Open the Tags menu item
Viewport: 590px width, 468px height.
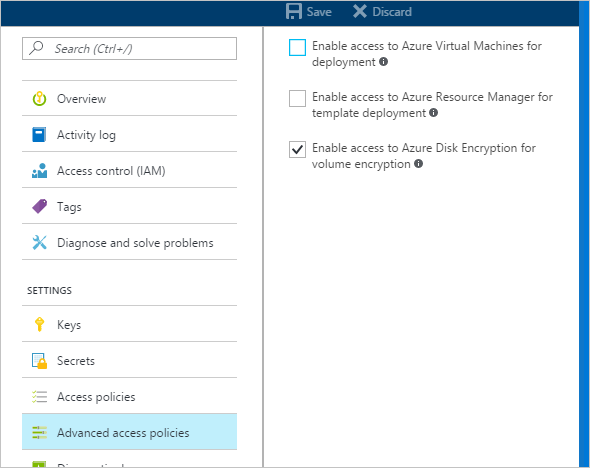(x=129, y=206)
